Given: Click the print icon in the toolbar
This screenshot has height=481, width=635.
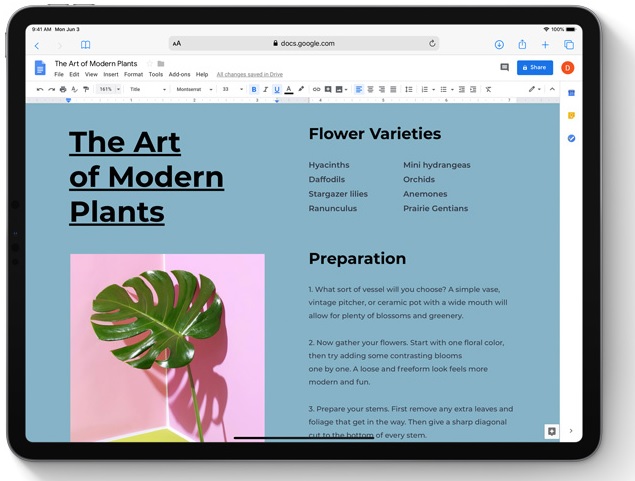Looking at the screenshot, I should 63,90.
